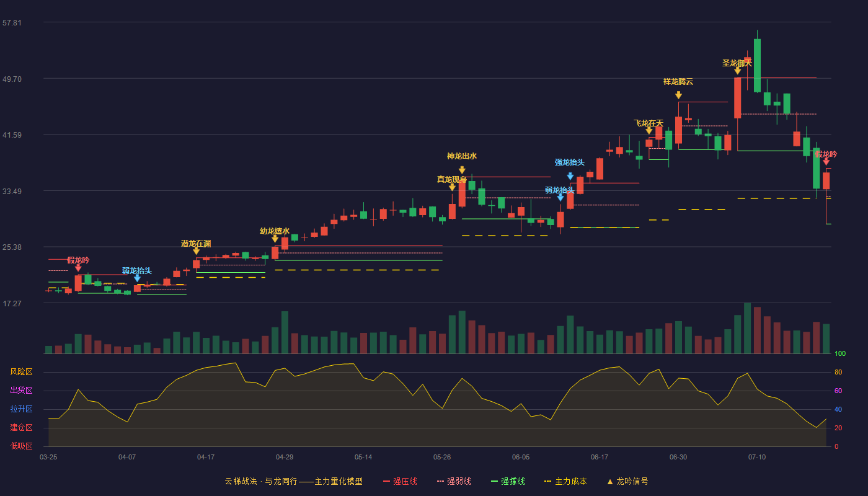Click the arrow below 真龙现身 label
This screenshot has width=868, height=496.
click(x=452, y=187)
